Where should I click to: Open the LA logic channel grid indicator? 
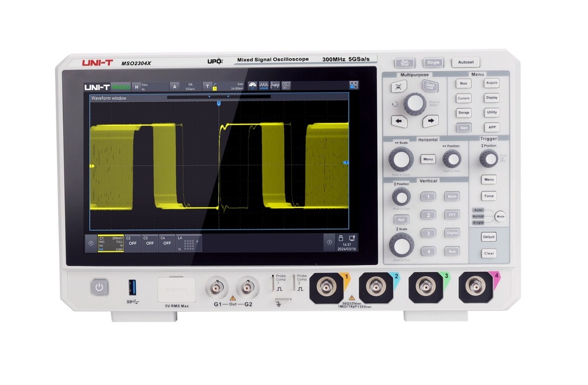189,243
